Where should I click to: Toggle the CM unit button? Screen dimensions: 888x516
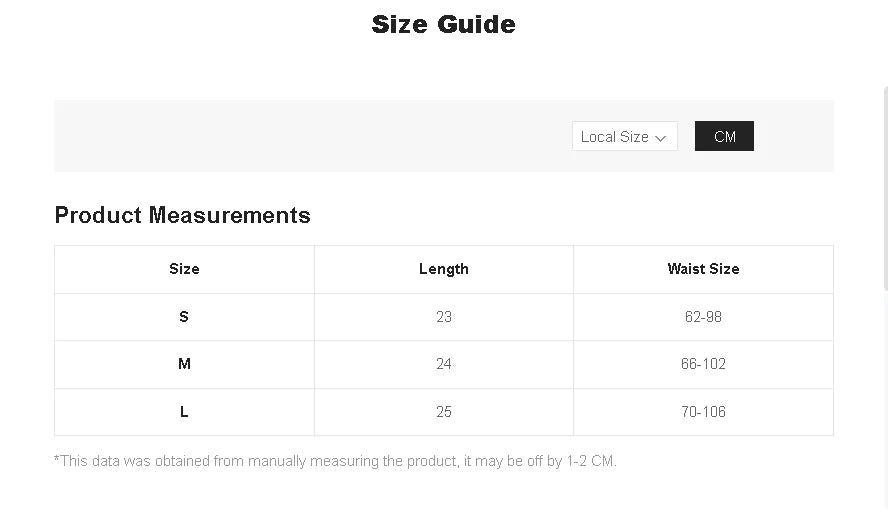(724, 137)
